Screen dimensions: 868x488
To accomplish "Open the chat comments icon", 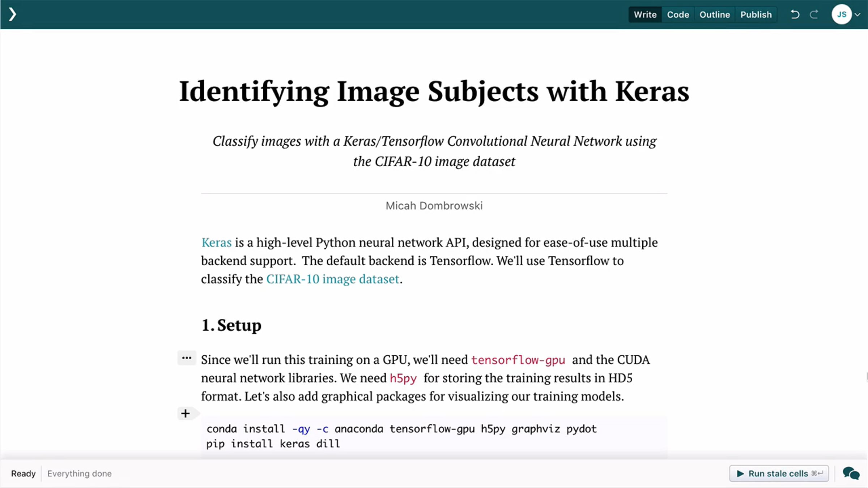I will [851, 474].
